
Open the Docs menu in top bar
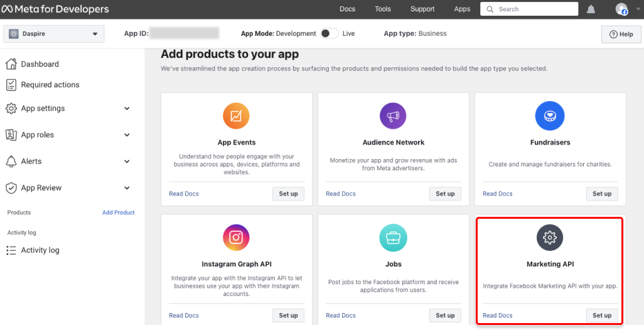[348, 9]
